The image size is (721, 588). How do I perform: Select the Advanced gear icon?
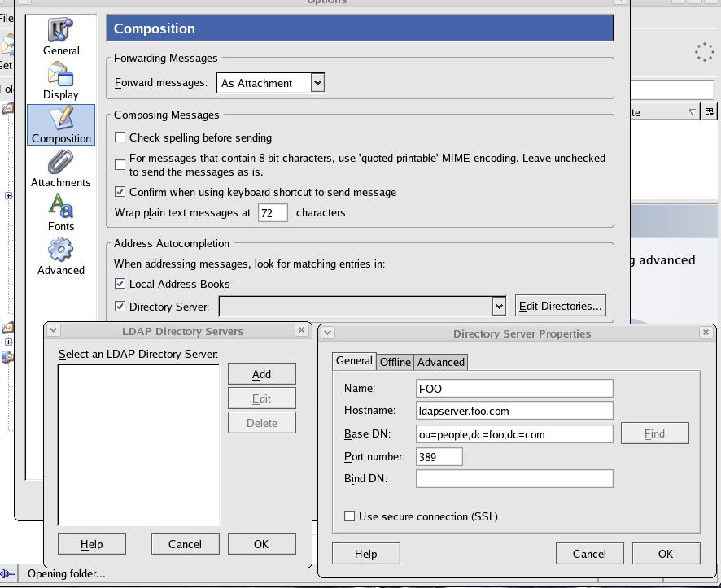click(61, 250)
